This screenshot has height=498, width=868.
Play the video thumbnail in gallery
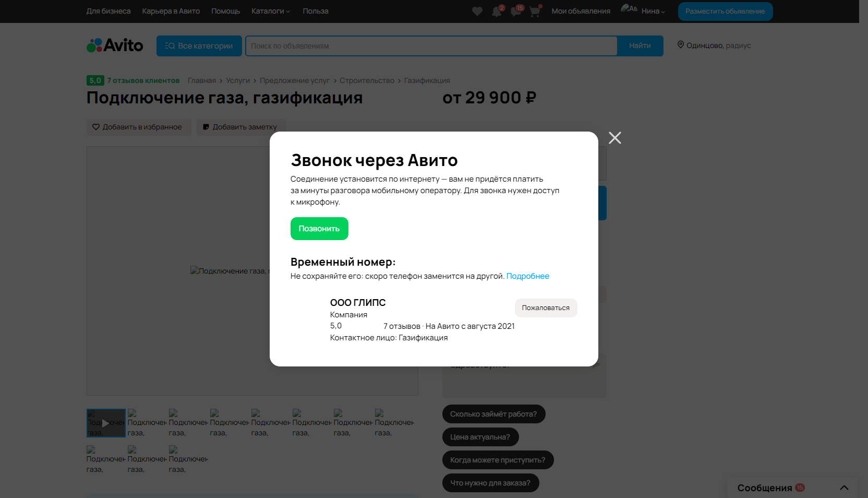[106, 423]
